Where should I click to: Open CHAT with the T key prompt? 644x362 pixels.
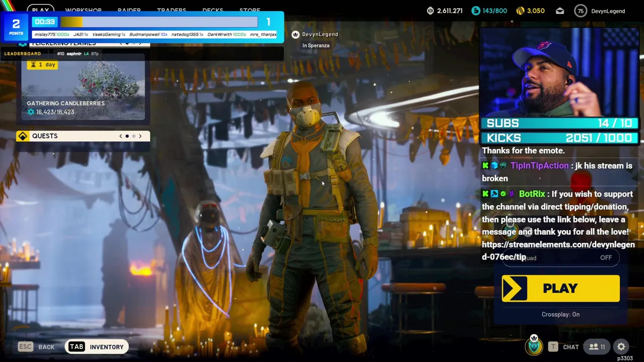pyautogui.click(x=563, y=346)
